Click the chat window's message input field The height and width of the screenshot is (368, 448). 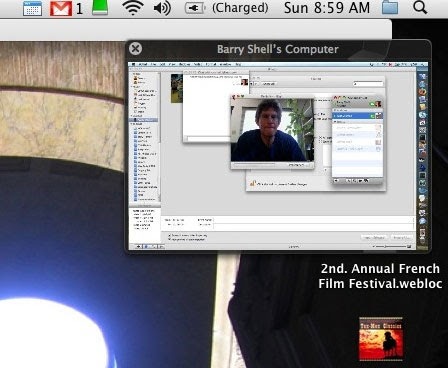209,138
